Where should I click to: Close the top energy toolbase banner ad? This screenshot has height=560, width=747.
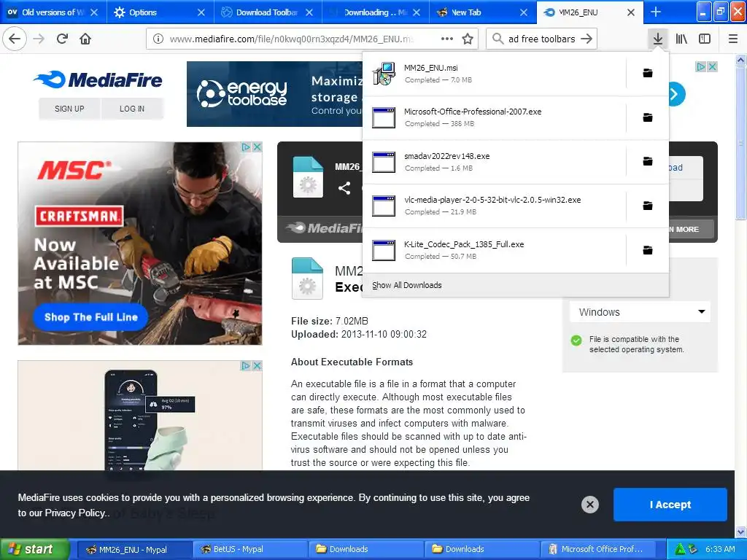tap(712, 66)
